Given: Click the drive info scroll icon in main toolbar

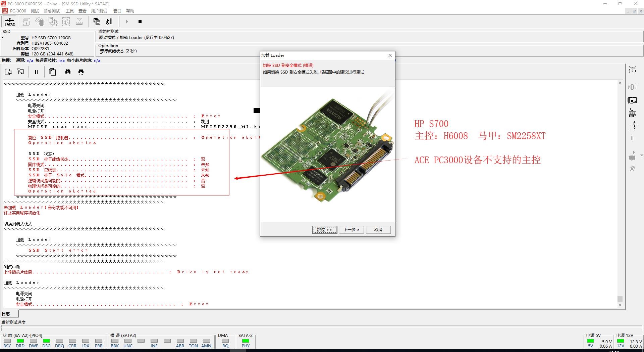Looking at the screenshot, I should pos(26,21).
